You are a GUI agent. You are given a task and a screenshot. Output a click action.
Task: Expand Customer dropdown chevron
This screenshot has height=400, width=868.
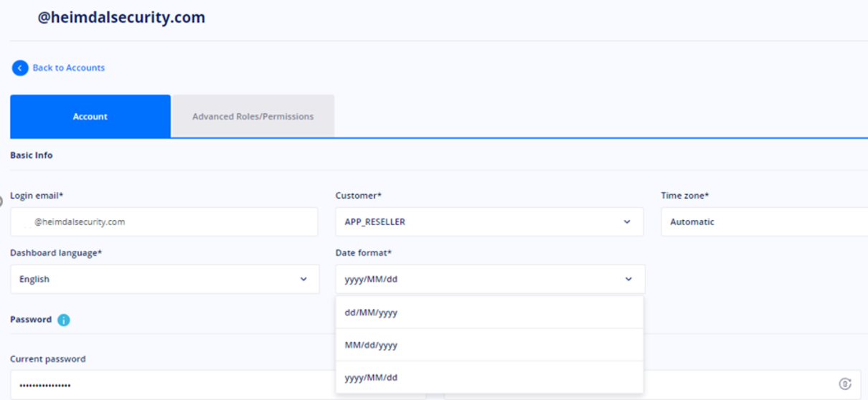click(627, 222)
